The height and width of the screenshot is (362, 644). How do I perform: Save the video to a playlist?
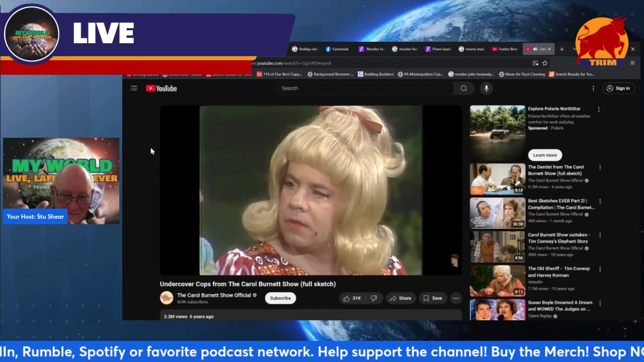coord(433,298)
